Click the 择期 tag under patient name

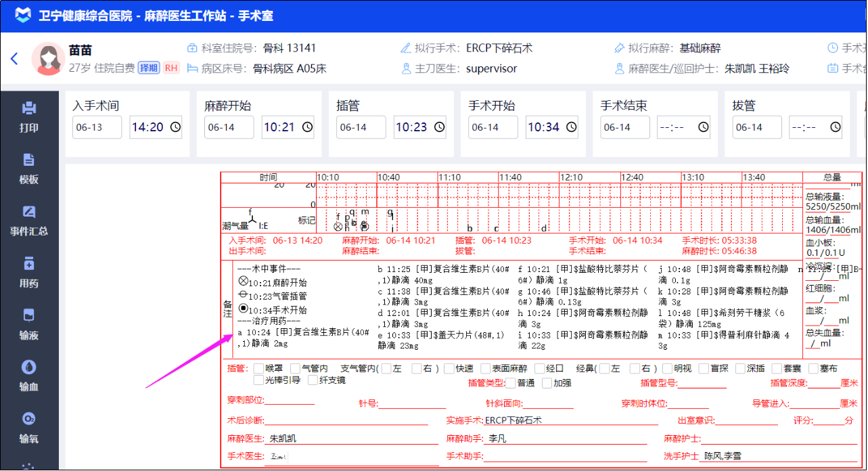(x=149, y=68)
